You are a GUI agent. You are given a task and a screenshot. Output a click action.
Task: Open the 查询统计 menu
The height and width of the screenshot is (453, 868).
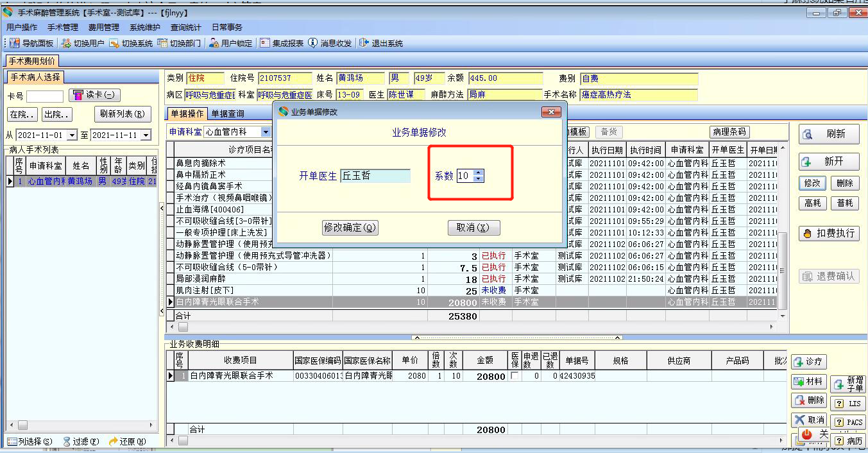[186, 28]
